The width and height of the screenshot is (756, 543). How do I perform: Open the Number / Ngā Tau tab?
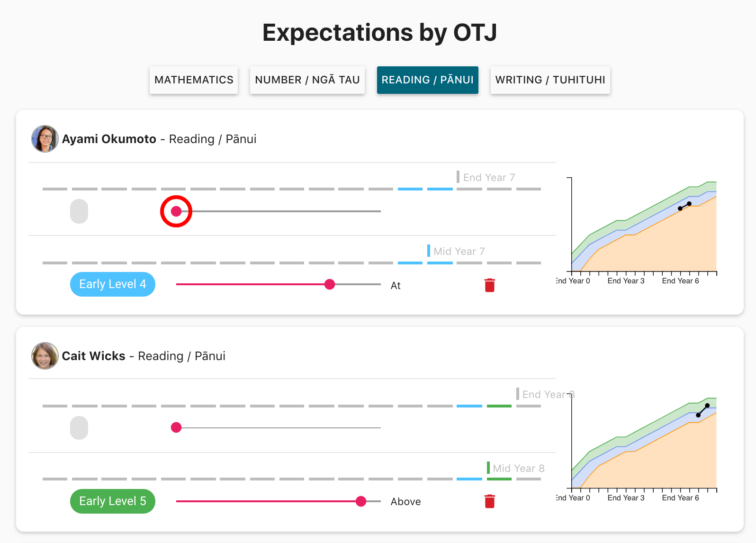307,80
